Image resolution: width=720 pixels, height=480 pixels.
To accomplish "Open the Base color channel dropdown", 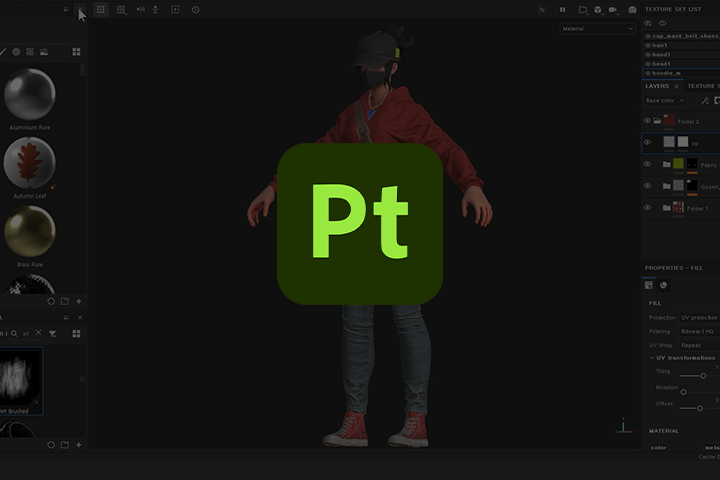I will coord(664,100).
